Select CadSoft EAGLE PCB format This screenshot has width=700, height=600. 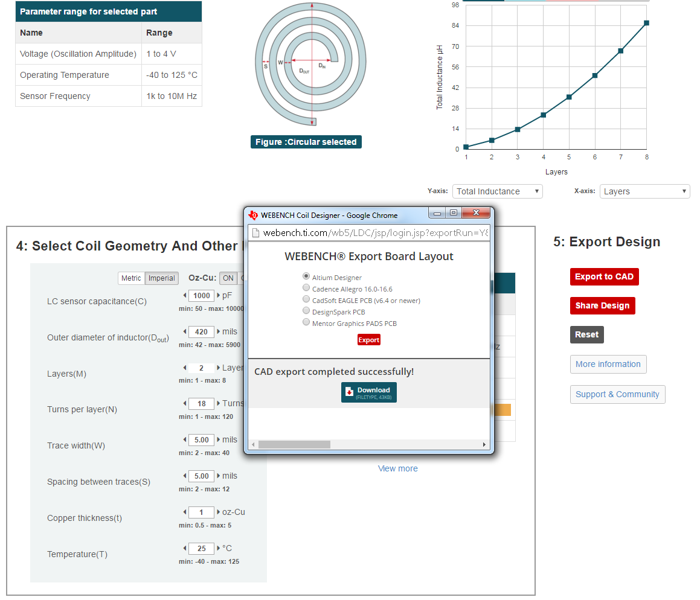[x=306, y=299]
